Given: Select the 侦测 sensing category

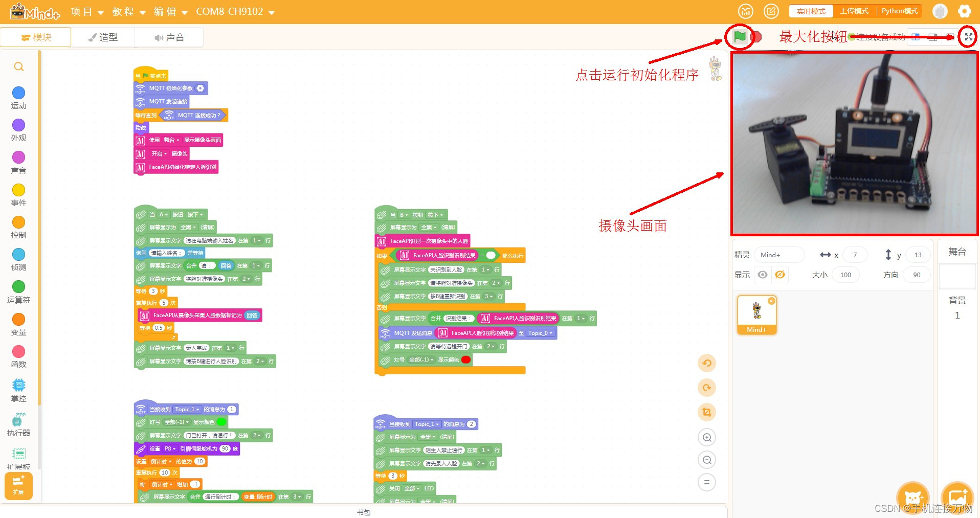Looking at the screenshot, I should (18, 260).
